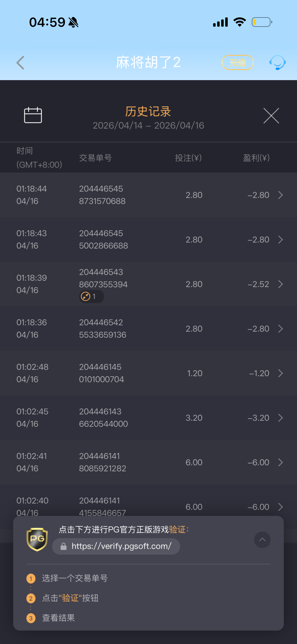Close the 历史记录 history panel
The width and height of the screenshot is (297, 644).
click(x=271, y=116)
